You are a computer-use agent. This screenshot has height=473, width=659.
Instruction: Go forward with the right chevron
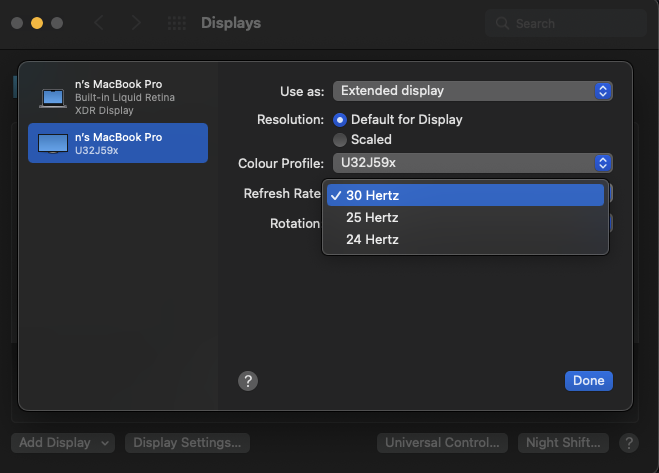pos(136,23)
